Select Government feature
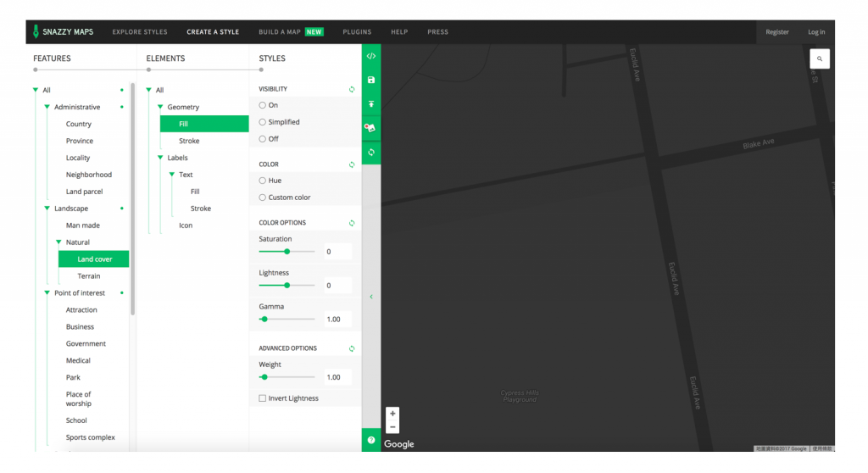Image resolution: width=868 pixels, height=473 pixels. coord(86,343)
